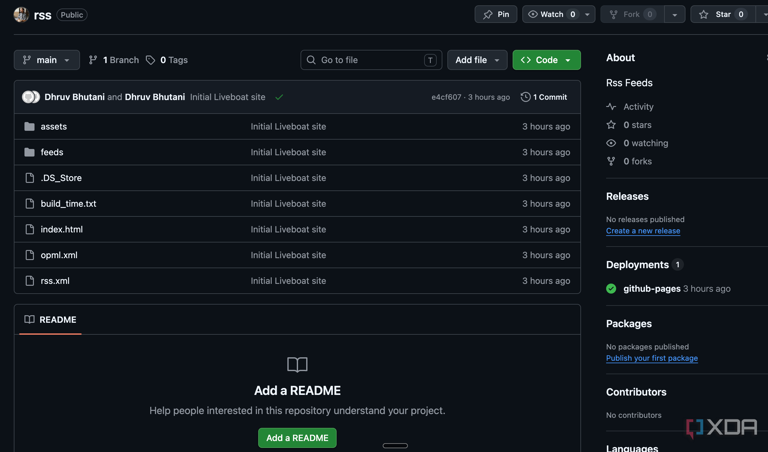The image size is (768, 452).
Task: Open the github-pages deployment link
Action: point(652,289)
